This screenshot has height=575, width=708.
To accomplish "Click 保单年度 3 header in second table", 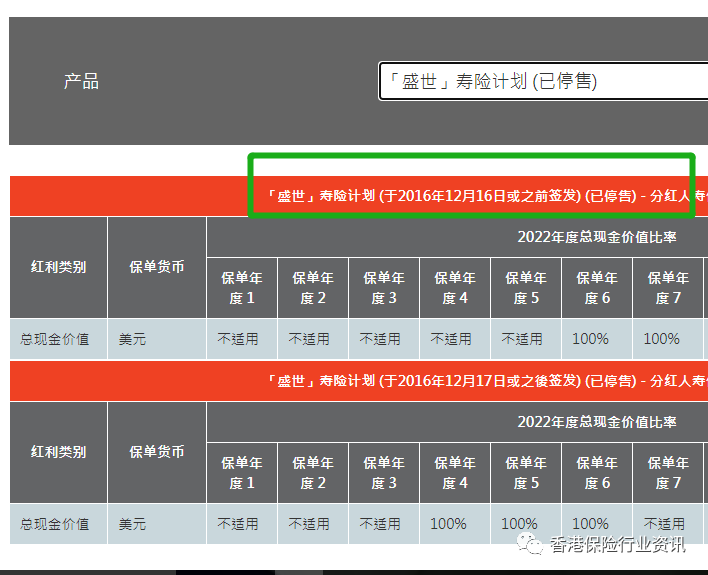I will point(384,473).
